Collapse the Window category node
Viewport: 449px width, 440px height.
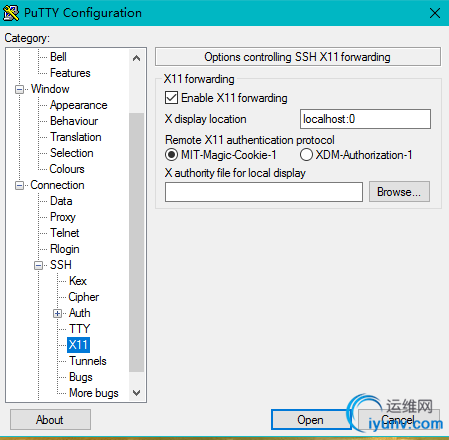click(20, 89)
